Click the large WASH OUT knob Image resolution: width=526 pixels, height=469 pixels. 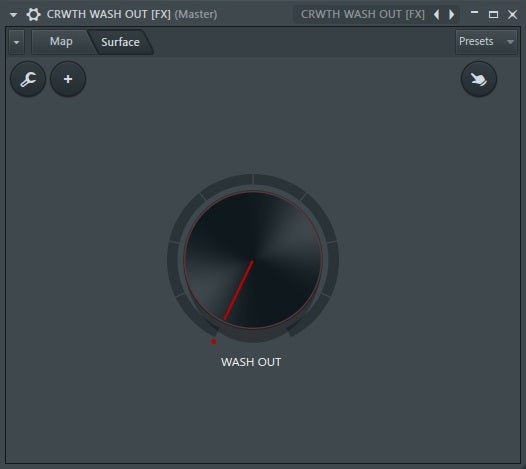(253, 260)
